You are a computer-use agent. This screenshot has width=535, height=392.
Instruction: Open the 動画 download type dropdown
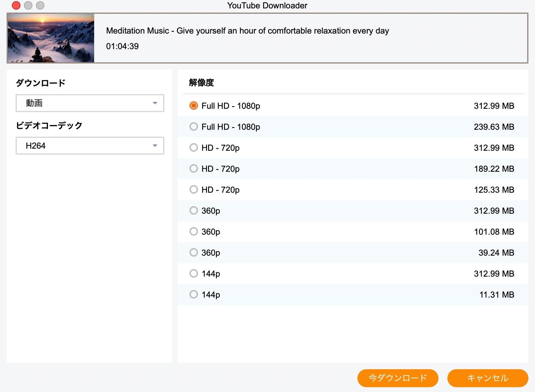coord(90,103)
